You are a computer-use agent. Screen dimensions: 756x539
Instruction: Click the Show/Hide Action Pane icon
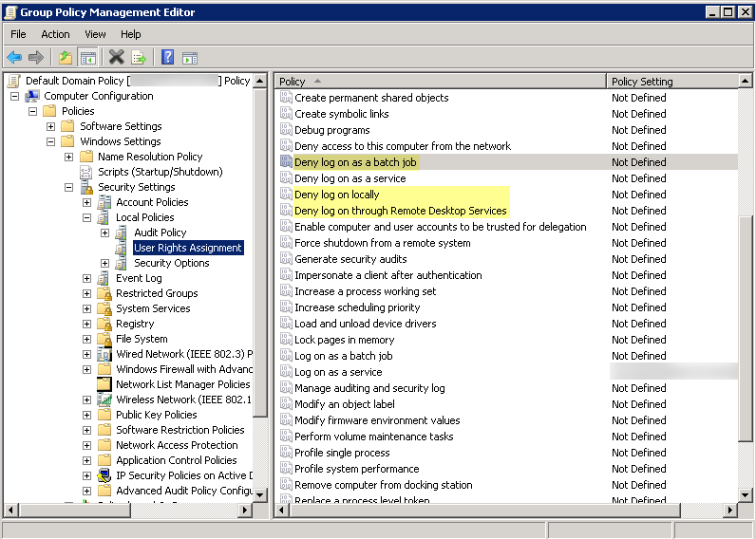click(190, 58)
